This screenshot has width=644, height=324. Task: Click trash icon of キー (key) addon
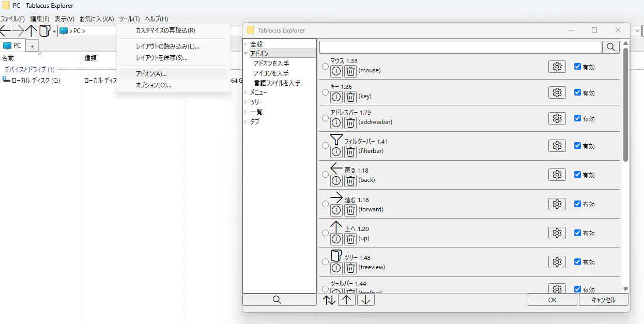point(350,97)
